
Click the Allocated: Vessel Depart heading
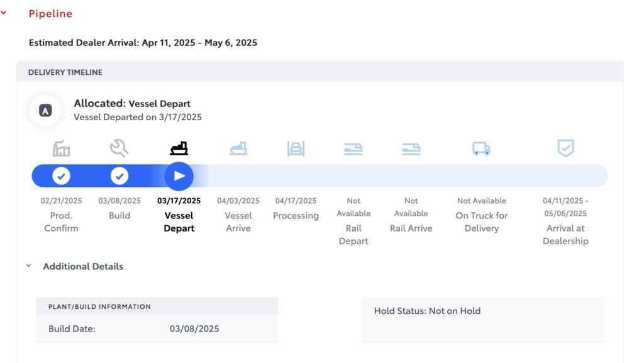132,103
